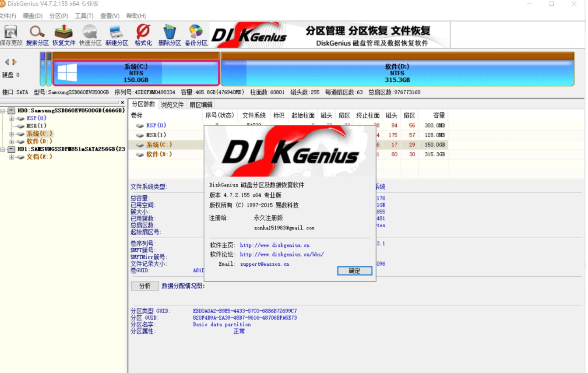Viewport: 588px width, 373px height.
Task: Click the 分析 analyze button
Action: [145, 286]
